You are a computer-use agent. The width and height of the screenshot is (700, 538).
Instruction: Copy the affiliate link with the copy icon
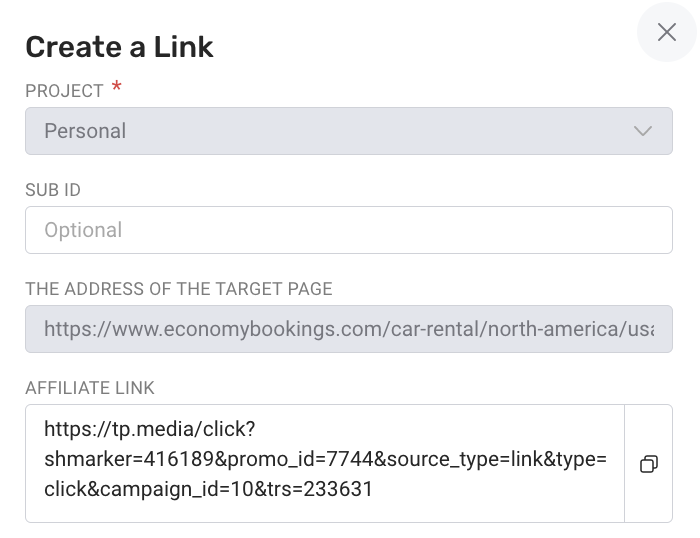coord(649,464)
